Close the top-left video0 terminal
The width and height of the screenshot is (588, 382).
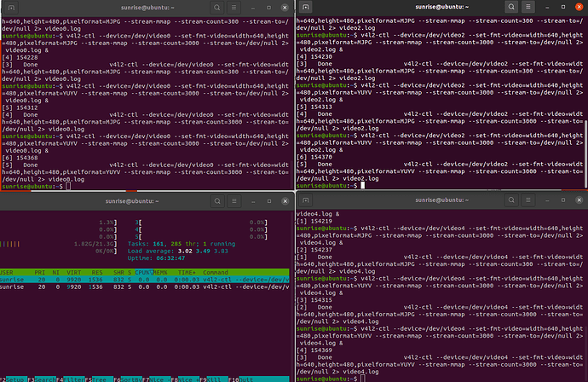(x=285, y=8)
